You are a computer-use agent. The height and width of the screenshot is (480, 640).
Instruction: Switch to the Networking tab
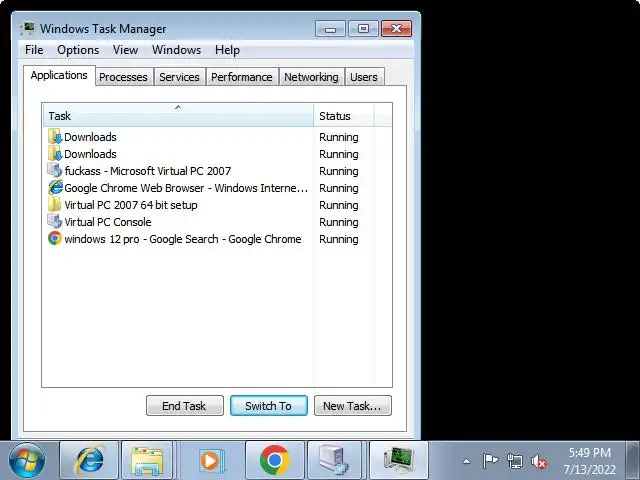pos(311,77)
